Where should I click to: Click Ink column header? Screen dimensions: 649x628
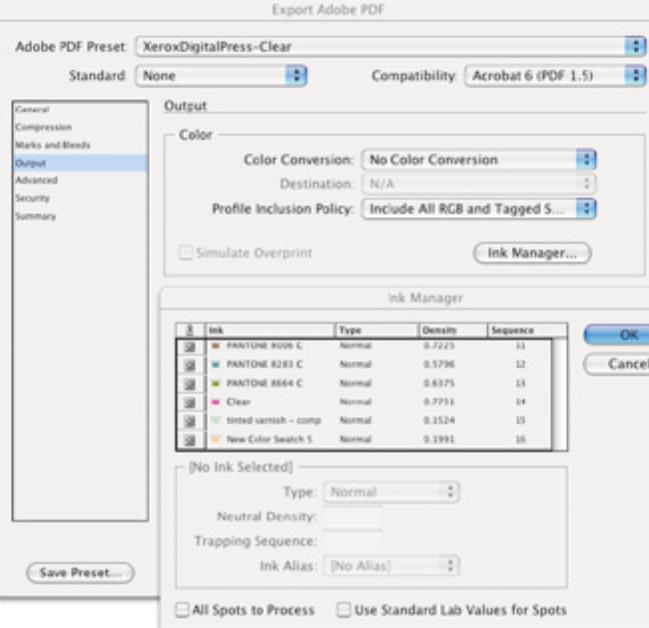(270, 330)
